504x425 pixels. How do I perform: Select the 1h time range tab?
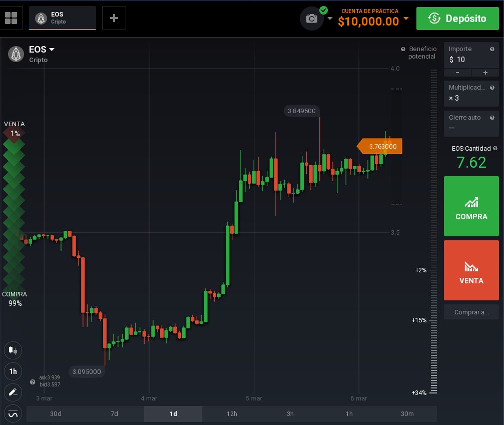pyautogui.click(x=349, y=414)
